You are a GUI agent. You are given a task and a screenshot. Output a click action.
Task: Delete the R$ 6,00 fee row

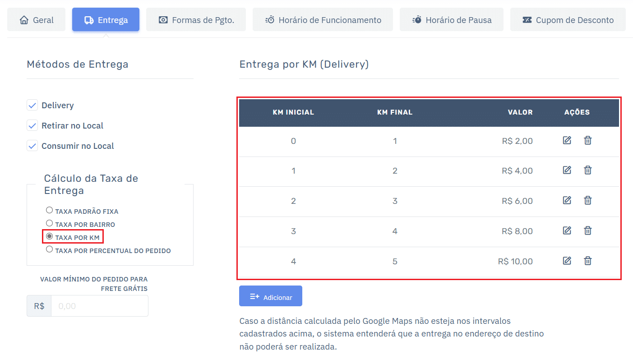tap(587, 200)
